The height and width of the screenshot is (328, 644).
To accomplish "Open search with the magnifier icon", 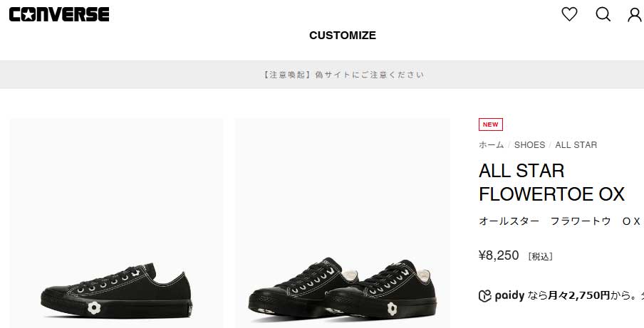I will 603,14.
